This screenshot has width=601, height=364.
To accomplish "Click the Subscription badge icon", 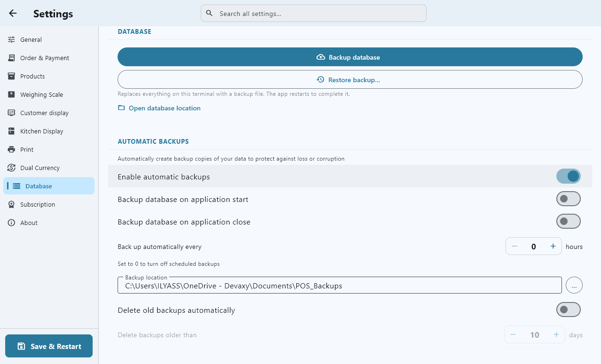I will (11, 204).
